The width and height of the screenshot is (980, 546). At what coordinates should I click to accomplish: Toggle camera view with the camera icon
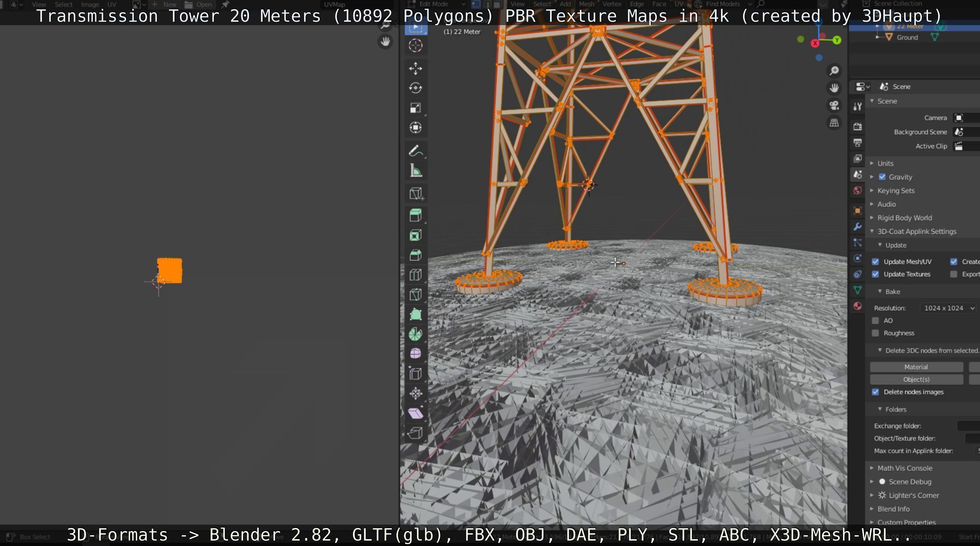834,105
